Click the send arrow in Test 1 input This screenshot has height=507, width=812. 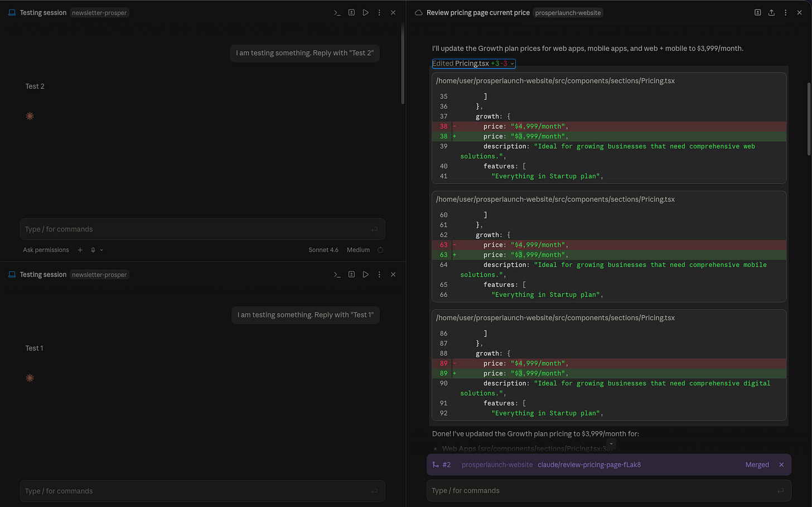[x=374, y=491]
